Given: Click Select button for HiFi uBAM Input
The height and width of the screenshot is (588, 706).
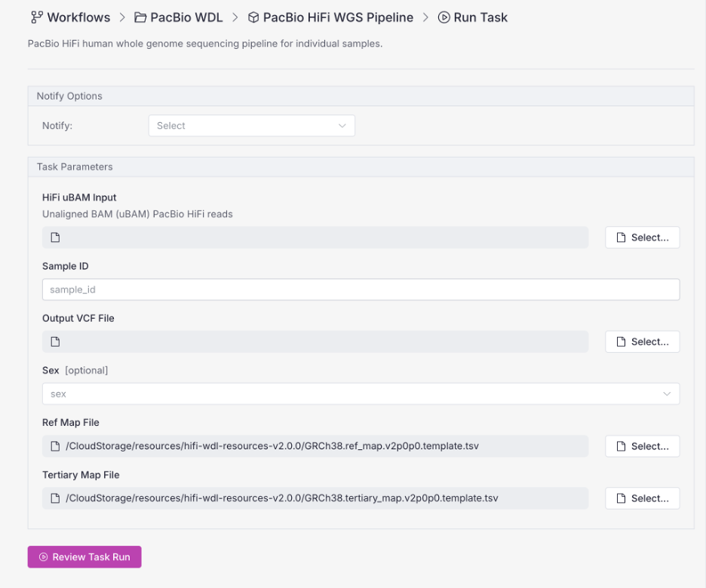Looking at the screenshot, I should (x=643, y=237).
